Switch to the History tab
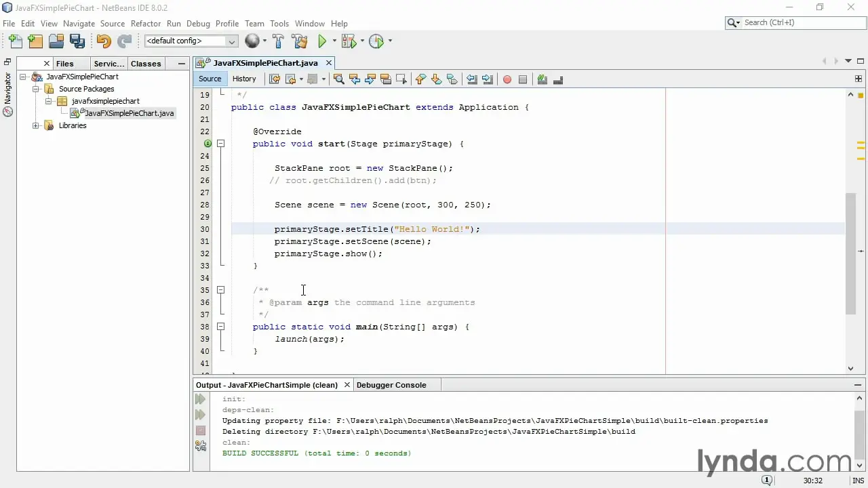Image resolution: width=868 pixels, height=488 pixels. pos(244,79)
